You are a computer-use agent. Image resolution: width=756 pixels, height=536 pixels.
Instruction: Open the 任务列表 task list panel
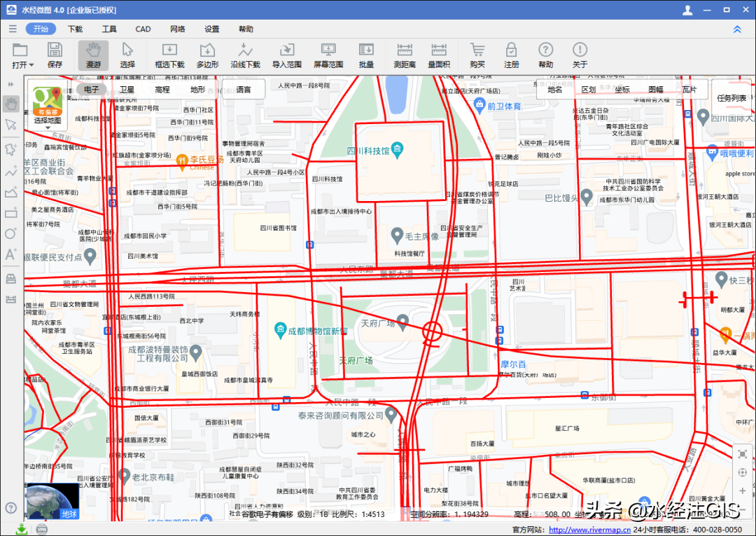[731, 98]
